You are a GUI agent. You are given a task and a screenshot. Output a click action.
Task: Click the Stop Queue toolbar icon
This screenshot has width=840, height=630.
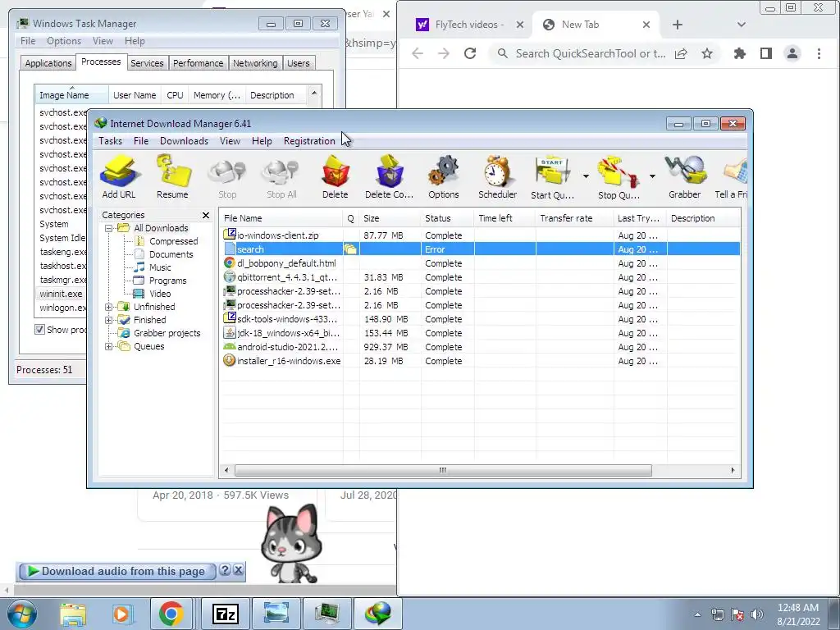tap(619, 177)
